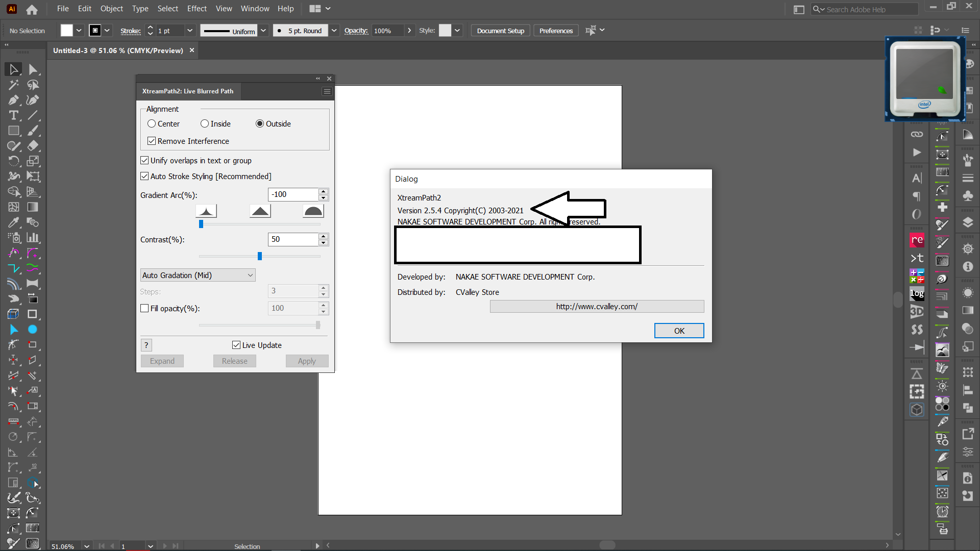
Task: Toggle Unify overlaps in text or group
Action: (x=144, y=161)
